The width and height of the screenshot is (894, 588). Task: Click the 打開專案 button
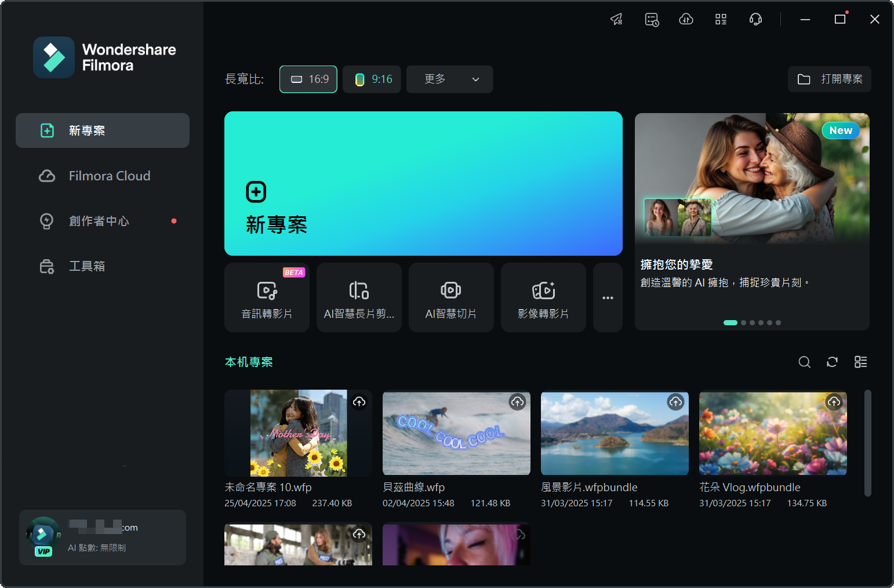coord(829,79)
